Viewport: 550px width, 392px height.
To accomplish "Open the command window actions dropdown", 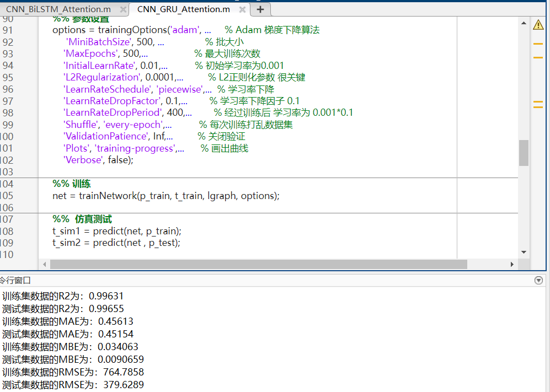I will coord(539,280).
